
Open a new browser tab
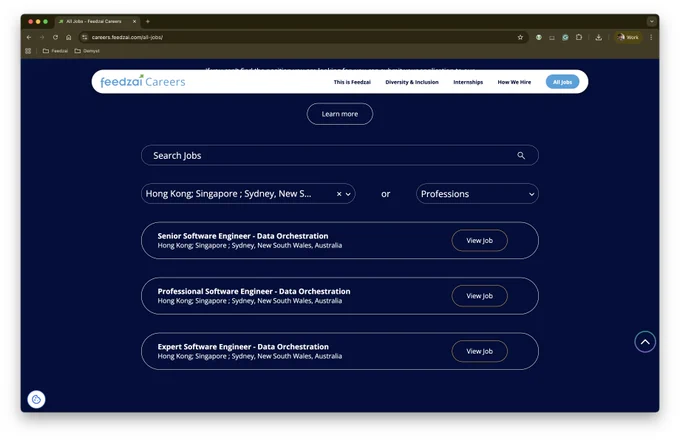(147, 21)
